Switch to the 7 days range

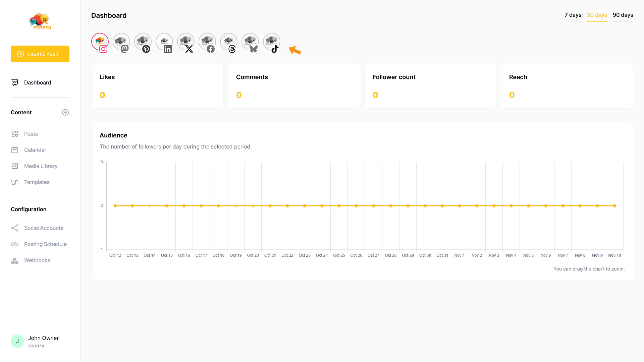(573, 15)
